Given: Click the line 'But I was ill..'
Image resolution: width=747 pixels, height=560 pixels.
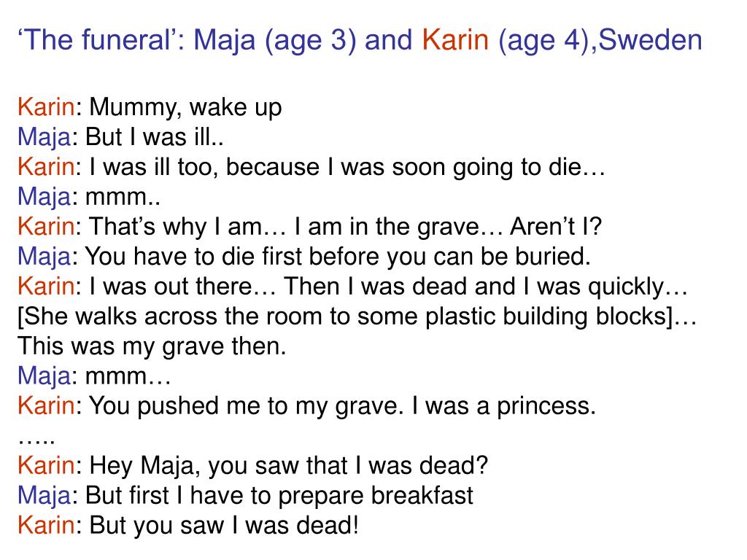Looking at the screenshot, I should (x=155, y=137).
